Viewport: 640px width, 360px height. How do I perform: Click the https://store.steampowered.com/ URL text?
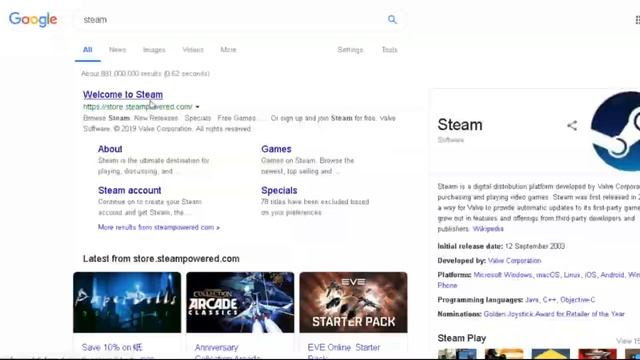click(x=138, y=107)
